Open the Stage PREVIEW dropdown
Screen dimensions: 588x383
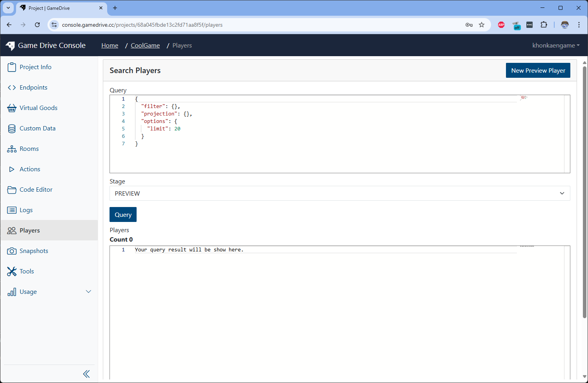point(340,193)
